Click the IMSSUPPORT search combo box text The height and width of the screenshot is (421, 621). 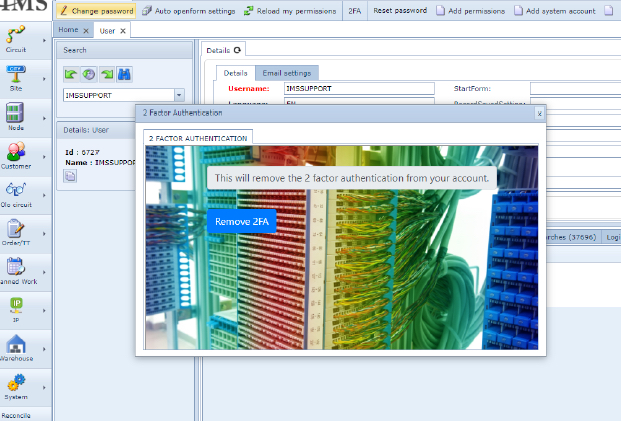coord(119,95)
